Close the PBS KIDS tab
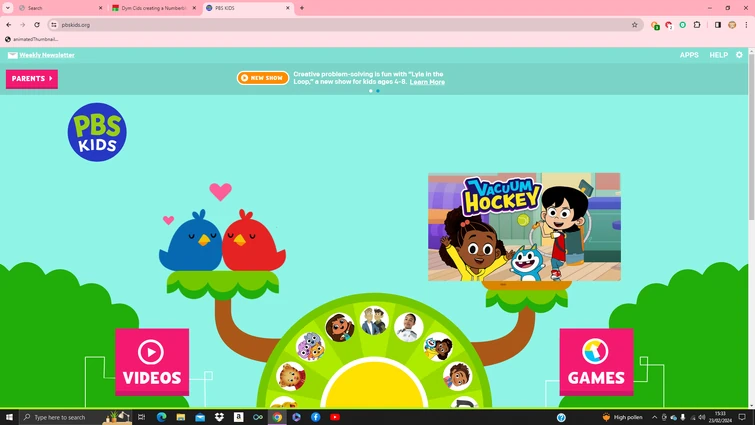 point(287,8)
